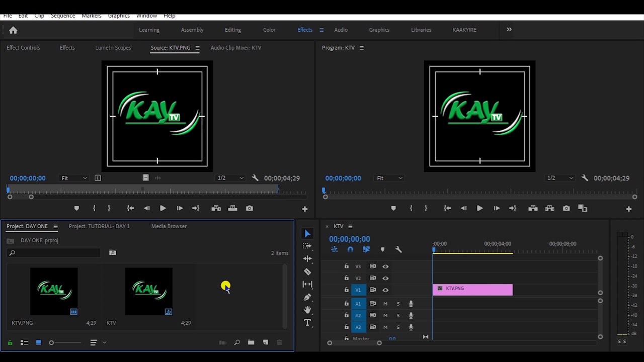Step forward one frame in Source monitor
Viewport: 644px width, 362px height.
click(x=180, y=208)
